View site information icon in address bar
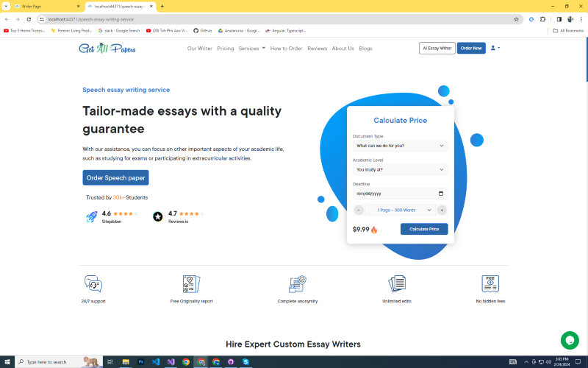This screenshot has height=368, width=588. [42, 19]
